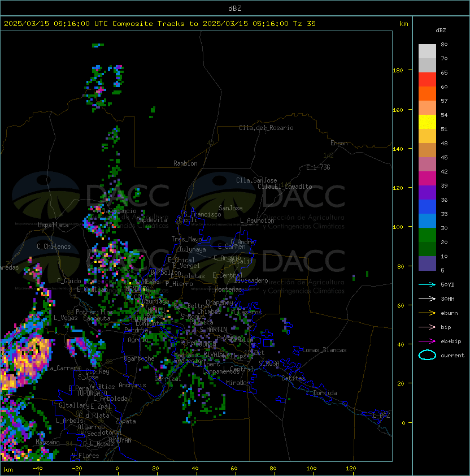The height and width of the screenshot is (476, 470).
Task: Select the purple 36-39 dBZ swatch
Action: 427,192
